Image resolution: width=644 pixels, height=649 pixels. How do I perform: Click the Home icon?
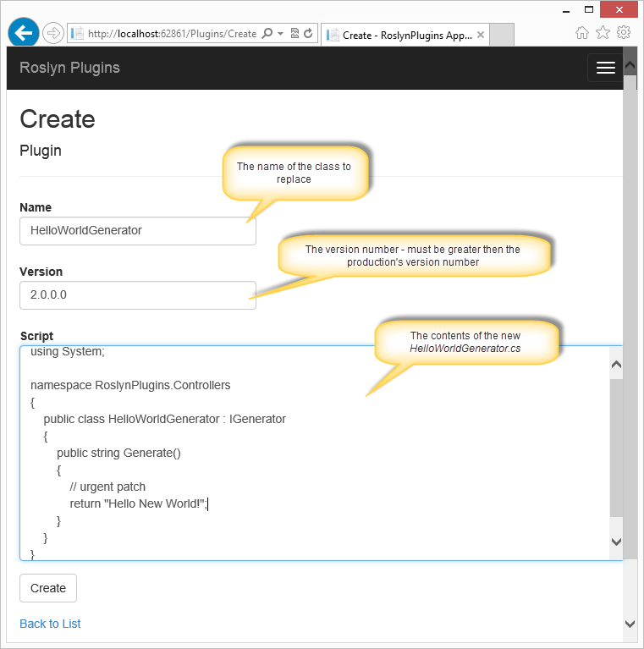pos(582,33)
